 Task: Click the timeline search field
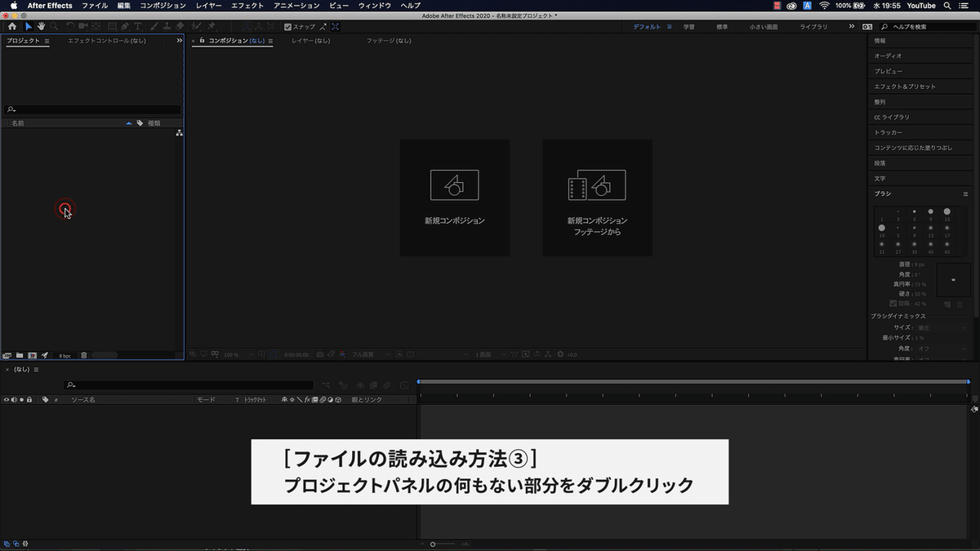click(189, 385)
